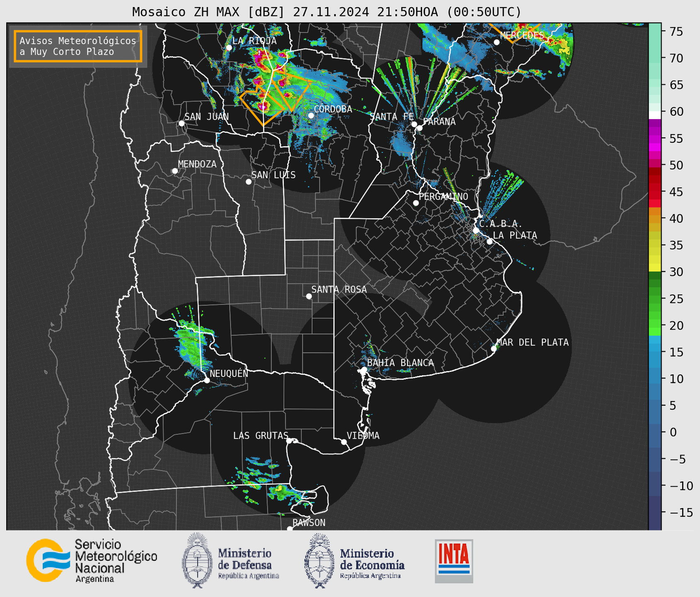
Task: Click the "SANTA FE" city label
Action: click(392, 116)
